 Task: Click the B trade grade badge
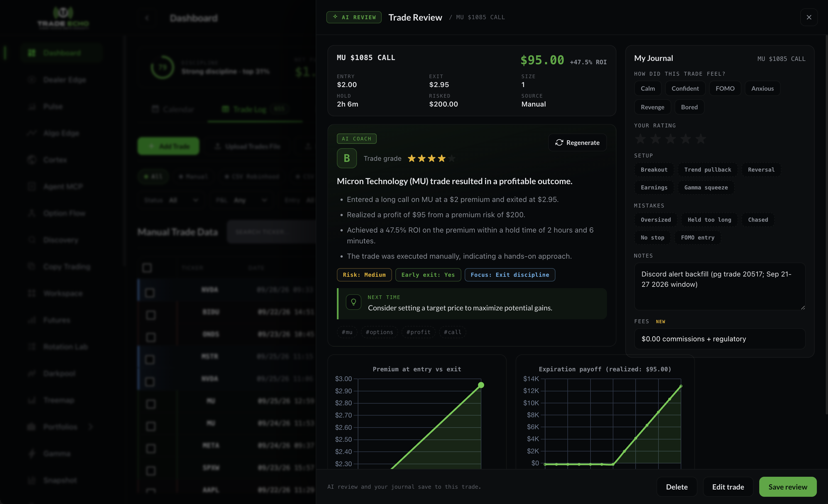coord(347,158)
